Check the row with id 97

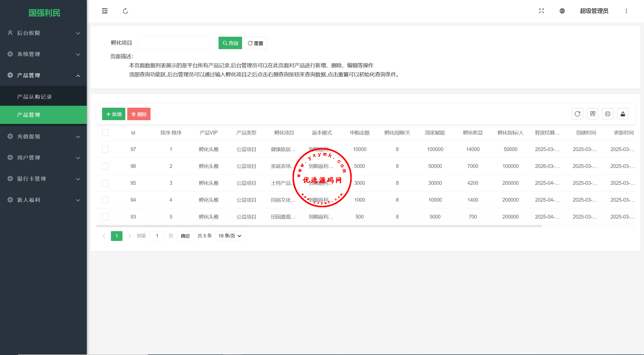point(105,149)
